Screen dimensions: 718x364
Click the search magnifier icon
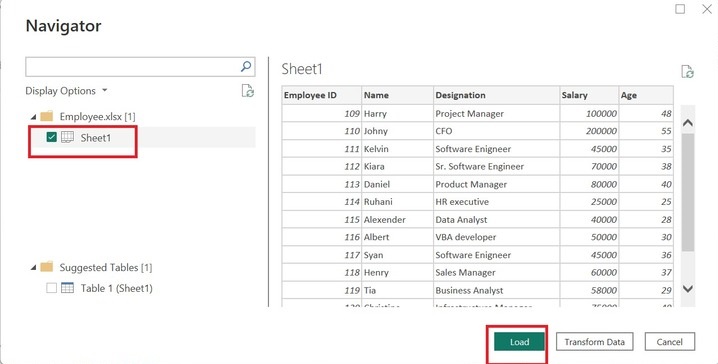coord(246,66)
